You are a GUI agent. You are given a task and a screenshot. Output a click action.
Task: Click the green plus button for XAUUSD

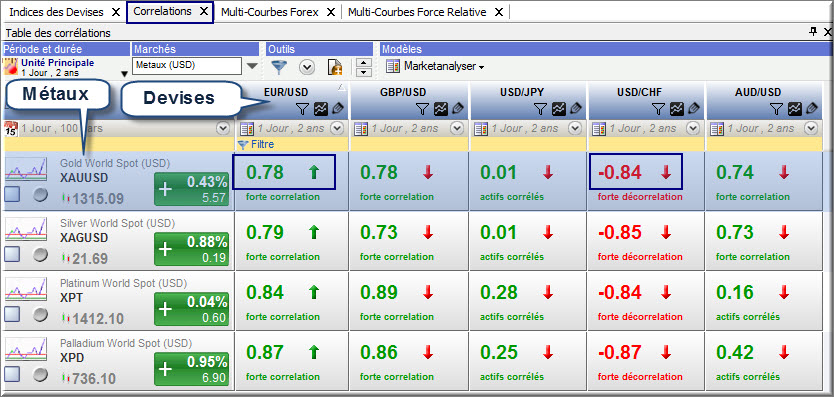pyautogui.click(x=191, y=189)
